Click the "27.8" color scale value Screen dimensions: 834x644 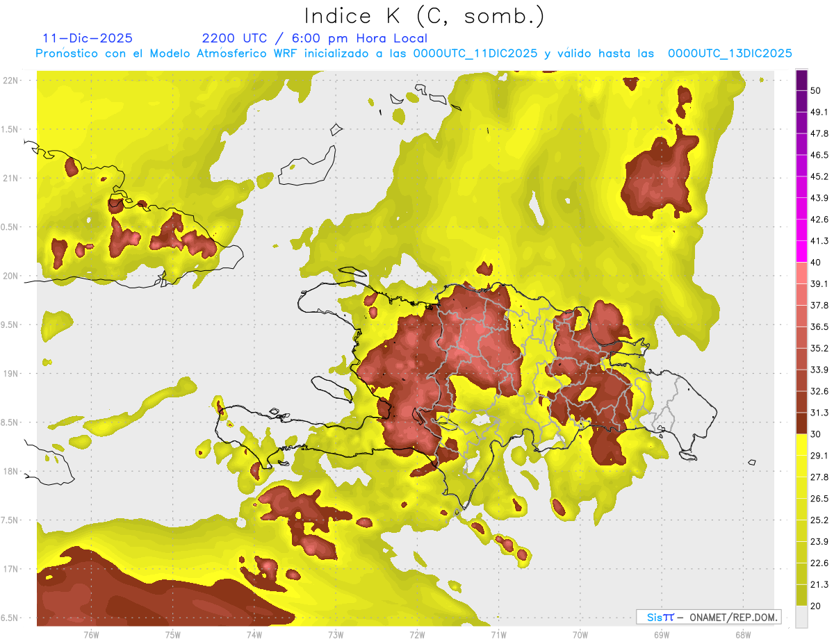pos(819,477)
